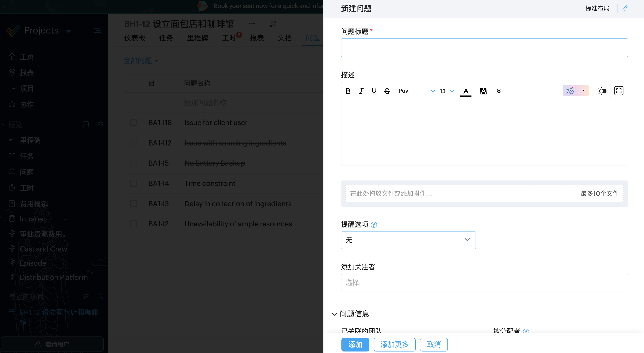This screenshot has height=353, width=644.
Task: Click the 添加更多 button
Action: pyautogui.click(x=394, y=344)
